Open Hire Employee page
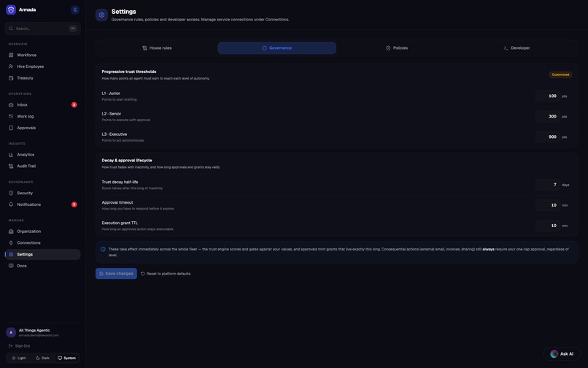 coord(43,66)
